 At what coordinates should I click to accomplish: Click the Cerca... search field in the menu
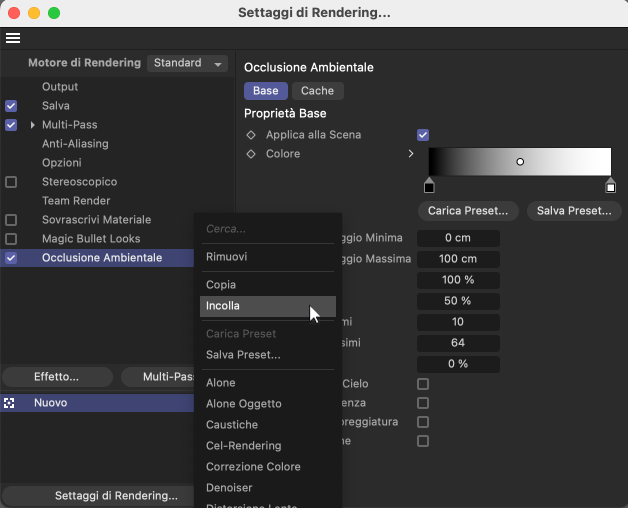click(268, 229)
